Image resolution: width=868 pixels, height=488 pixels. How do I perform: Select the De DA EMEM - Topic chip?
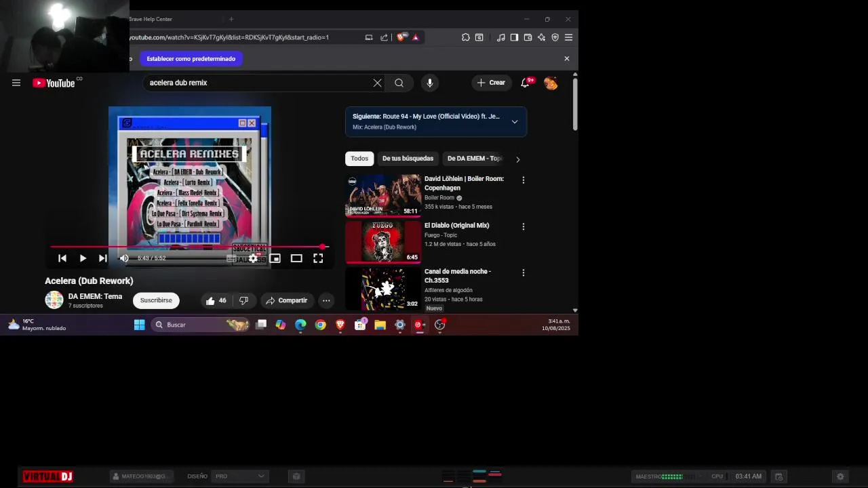[475, 159]
